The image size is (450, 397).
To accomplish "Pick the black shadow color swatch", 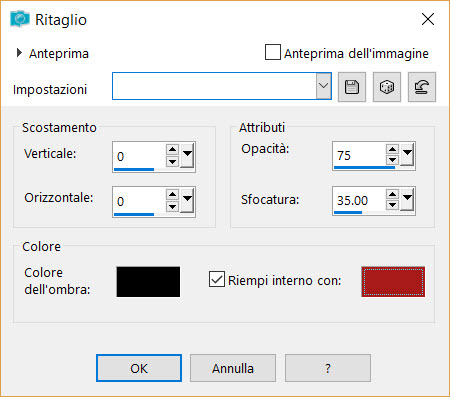I will pyautogui.click(x=148, y=282).
